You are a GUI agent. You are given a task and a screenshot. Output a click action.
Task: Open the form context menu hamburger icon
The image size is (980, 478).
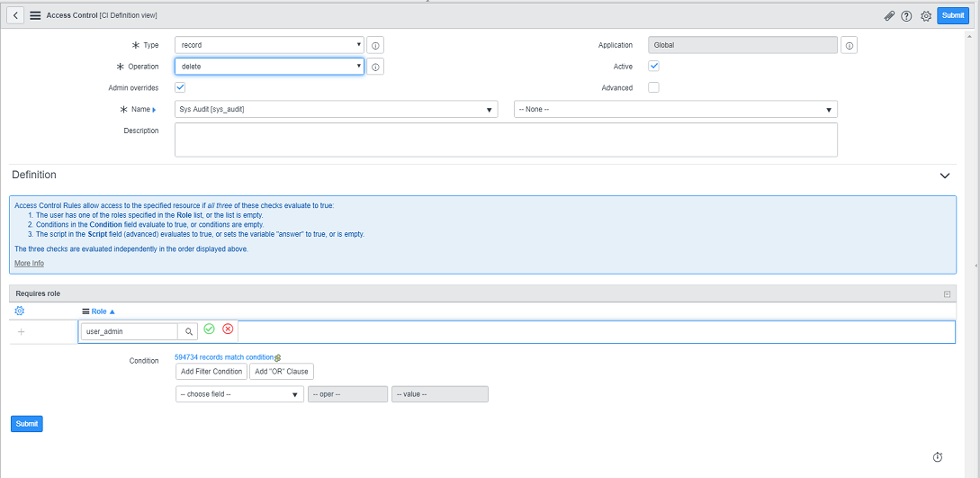35,15
